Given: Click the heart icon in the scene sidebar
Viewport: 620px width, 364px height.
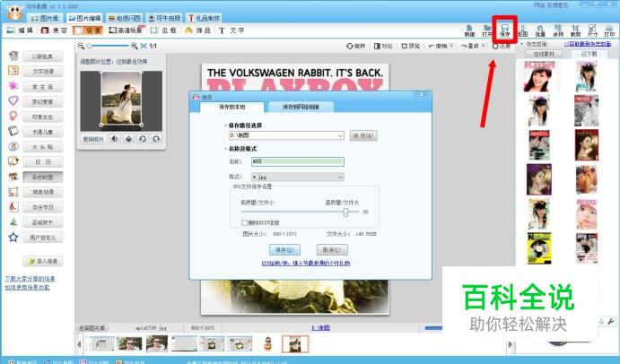Looking at the screenshot, I should tap(13, 100).
